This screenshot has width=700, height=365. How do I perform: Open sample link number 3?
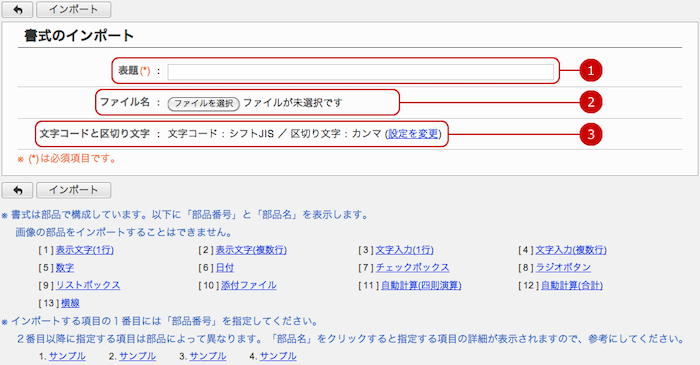click(x=208, y=356)
